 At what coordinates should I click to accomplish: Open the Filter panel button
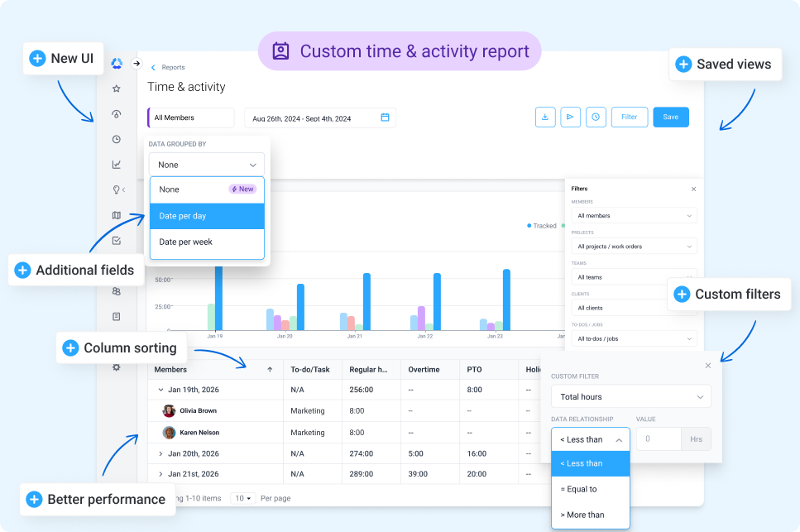(x=629, y=117)
